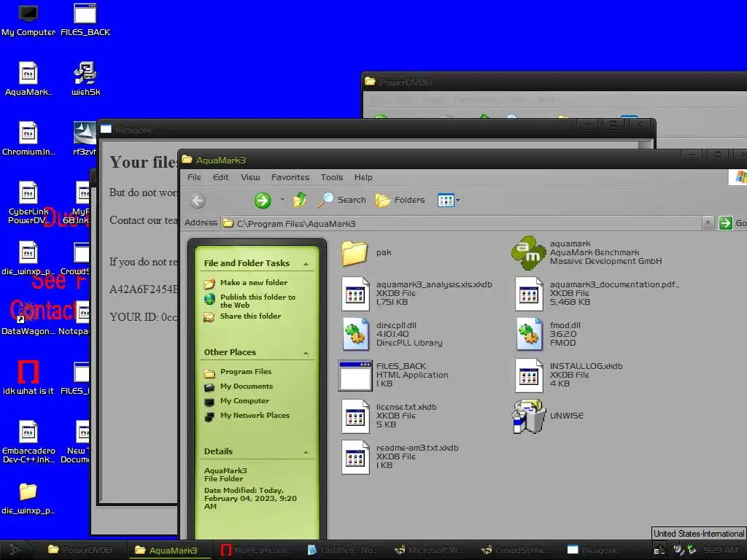Select the ChromiumIn desktop icon
747x560 pixels.
coord(28,139)
